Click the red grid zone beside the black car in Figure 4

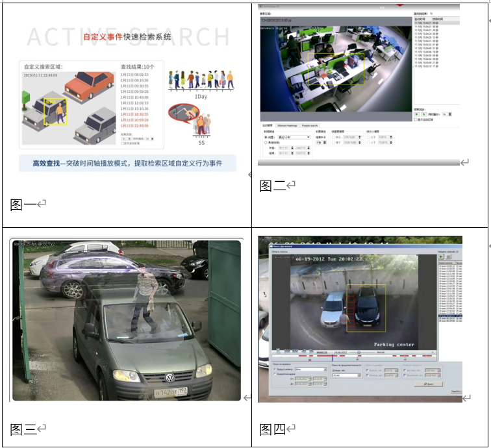tap(351, 306)
